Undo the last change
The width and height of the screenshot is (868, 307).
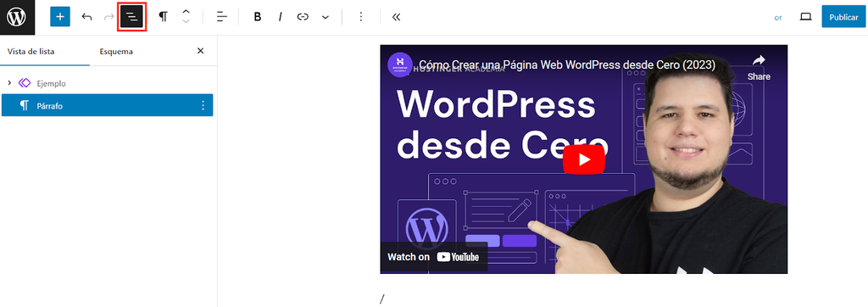pos(87,17)
